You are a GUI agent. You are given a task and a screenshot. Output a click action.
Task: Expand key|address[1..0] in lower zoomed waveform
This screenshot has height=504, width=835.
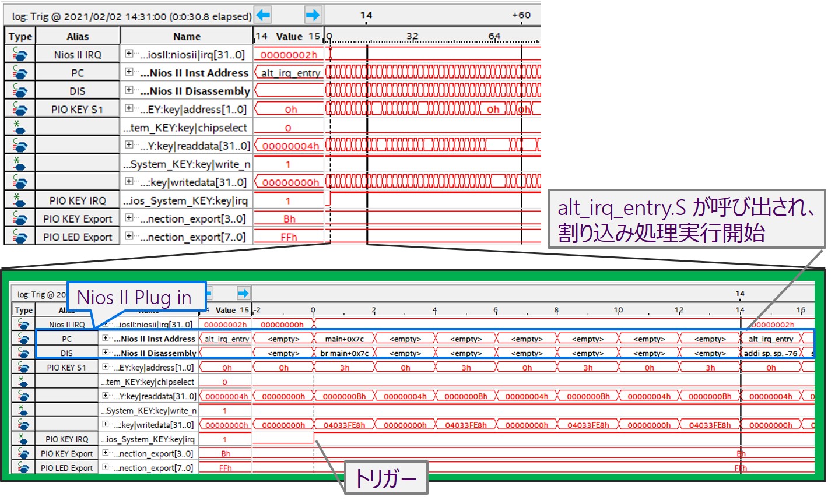(106, 366)
